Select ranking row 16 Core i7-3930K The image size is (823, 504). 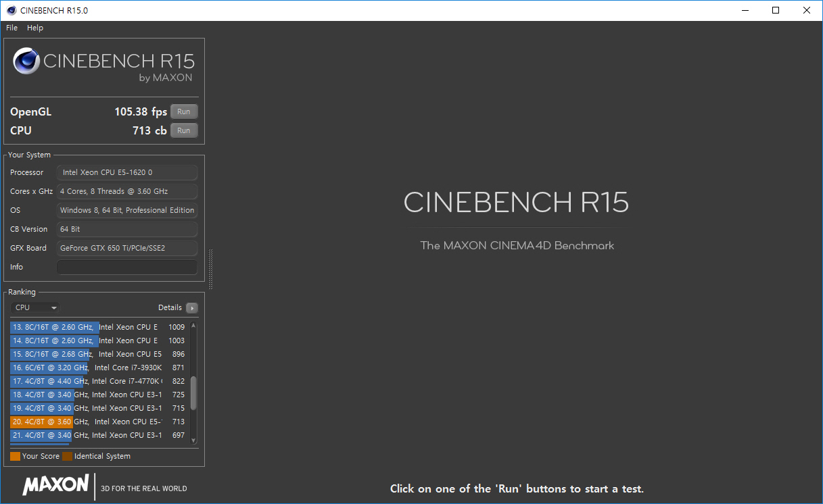(x=99, y=368)
